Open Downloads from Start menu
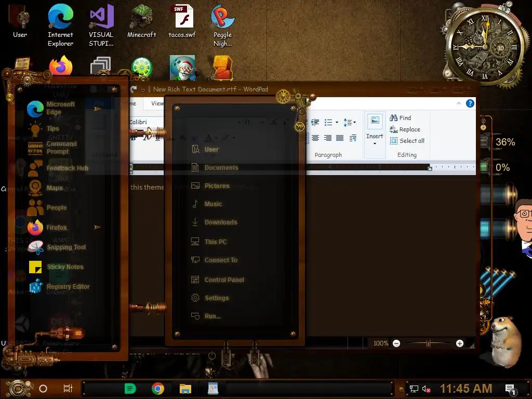532x399 pixels. tap(215, 222)
